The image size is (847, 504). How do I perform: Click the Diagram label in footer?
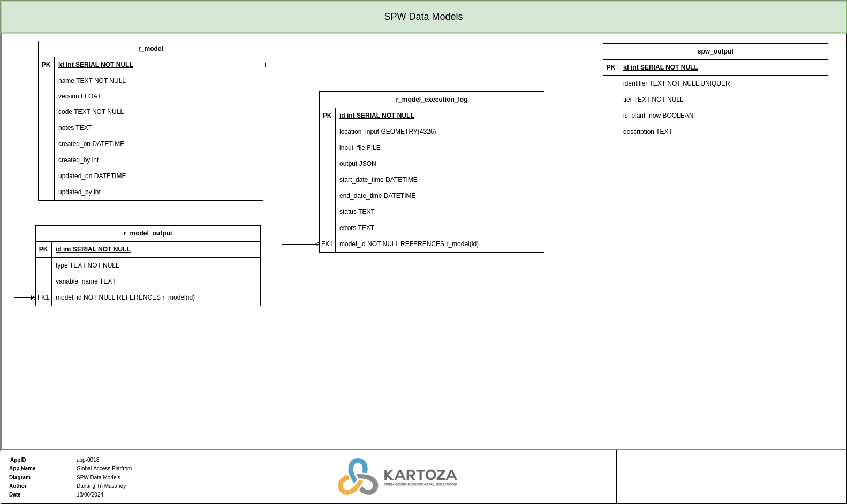click(20, 478)
